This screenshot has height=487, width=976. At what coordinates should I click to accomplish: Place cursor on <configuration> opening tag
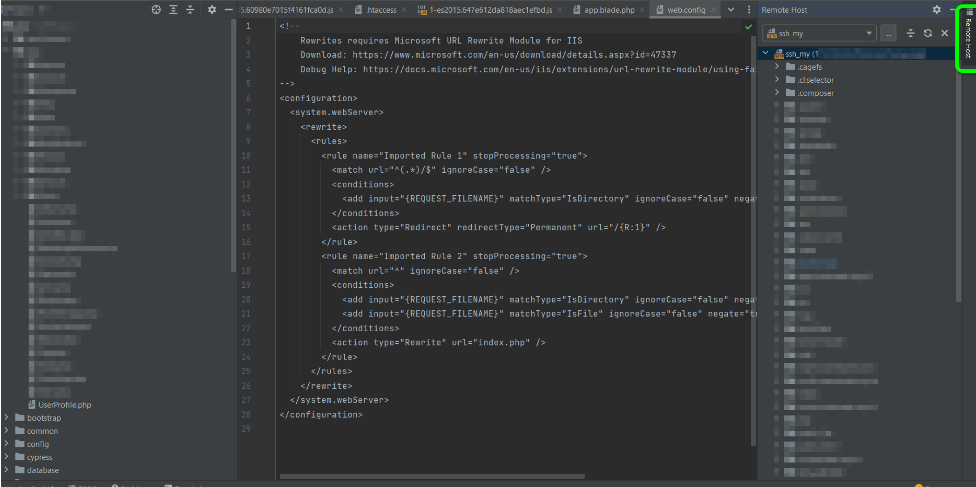click(318, 98)
